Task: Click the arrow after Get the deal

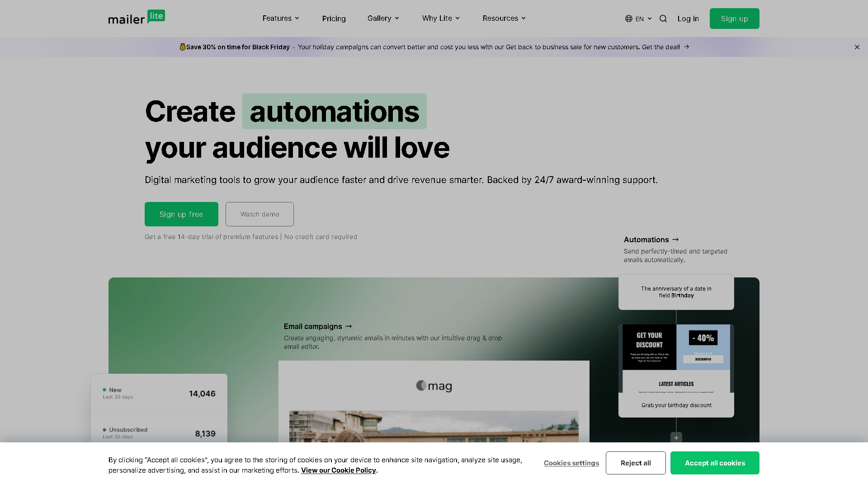Action: click(686, 47)
